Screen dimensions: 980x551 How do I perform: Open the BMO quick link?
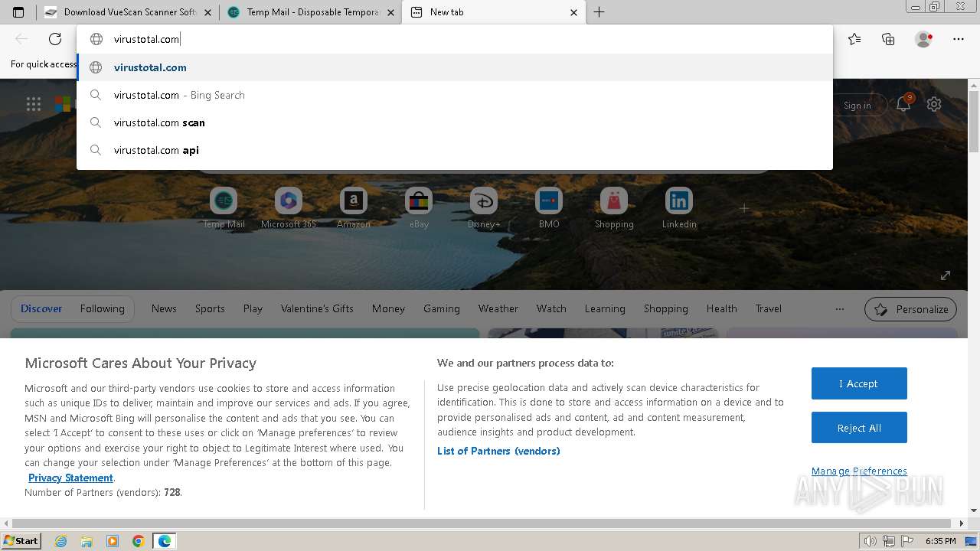[549, 207]
